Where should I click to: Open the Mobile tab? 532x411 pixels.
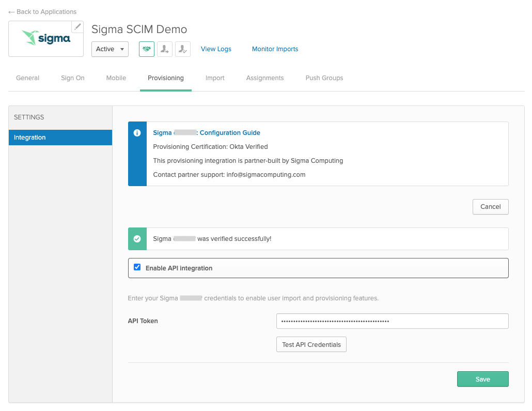(116, 78)
